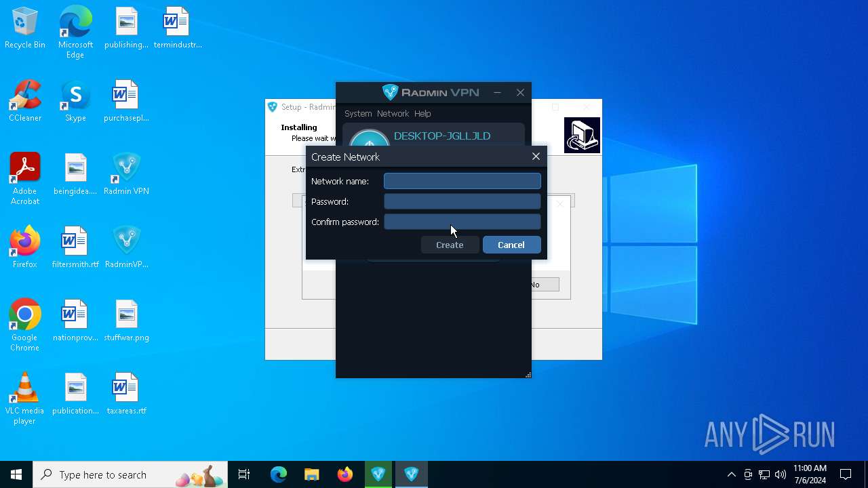868x488 pixels.
Task: Open Adobe Acrobat desktop shortcut
Action: pyautogui.click(x=25, y=179)
